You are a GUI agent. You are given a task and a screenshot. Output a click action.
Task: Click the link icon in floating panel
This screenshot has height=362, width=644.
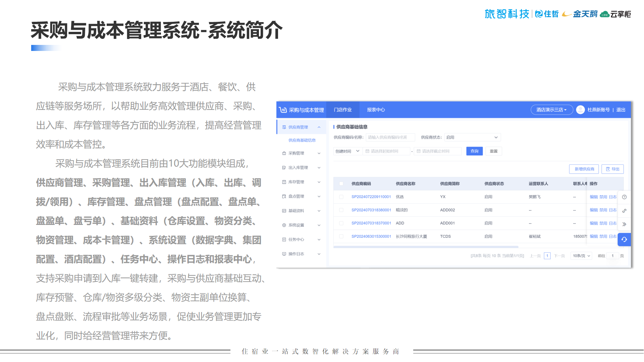pos(624,211)
